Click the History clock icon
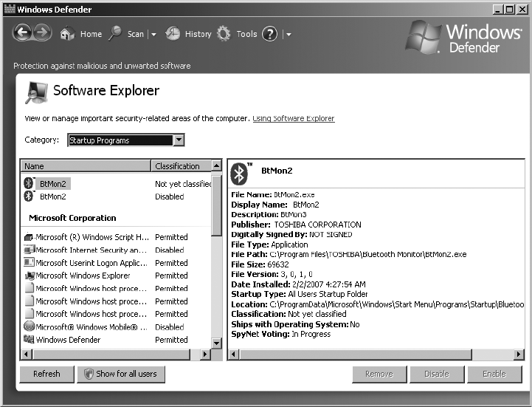 (x=173, y=34)
